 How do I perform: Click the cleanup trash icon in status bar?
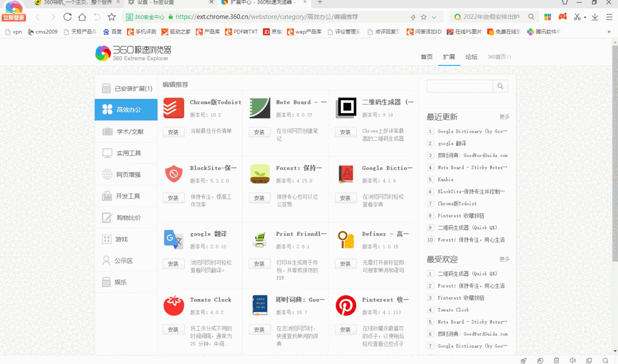tap(557, 360)
